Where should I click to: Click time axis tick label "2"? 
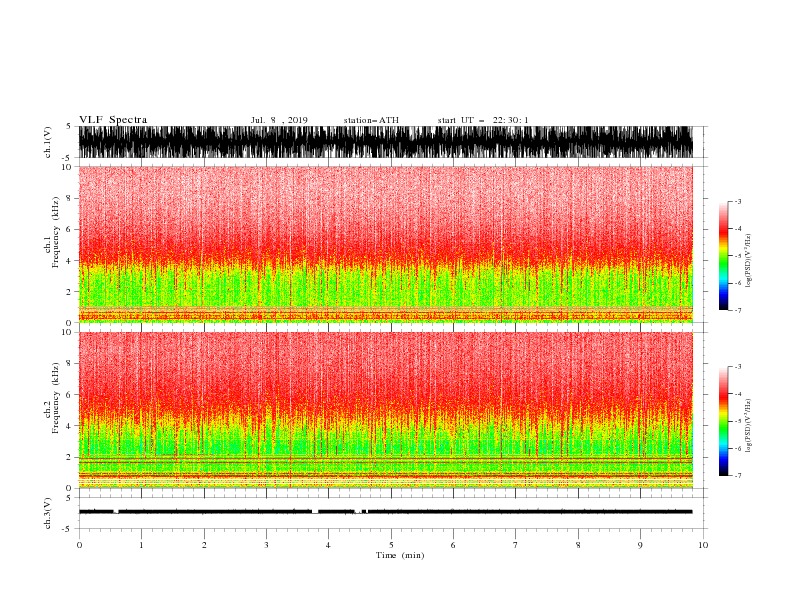coord(204,545)
